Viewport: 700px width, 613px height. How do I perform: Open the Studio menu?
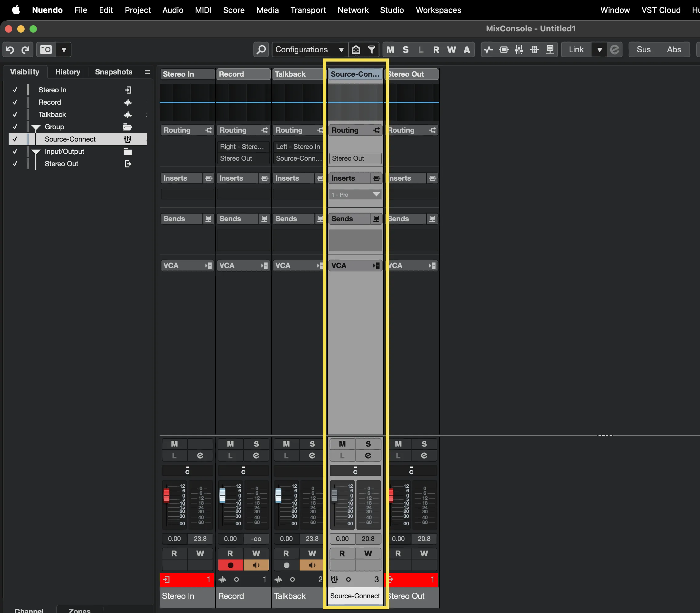(392, 10)
